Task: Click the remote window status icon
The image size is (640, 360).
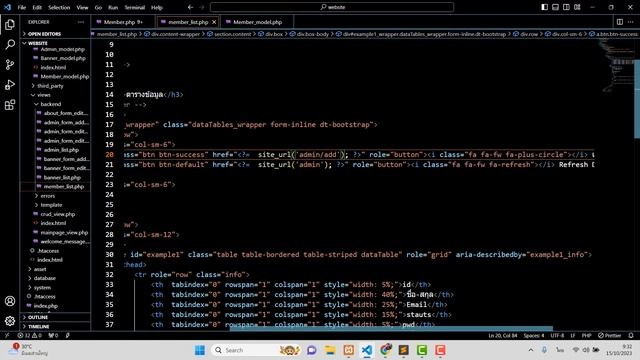Action: pyautogui.click(x=7, y=336)
